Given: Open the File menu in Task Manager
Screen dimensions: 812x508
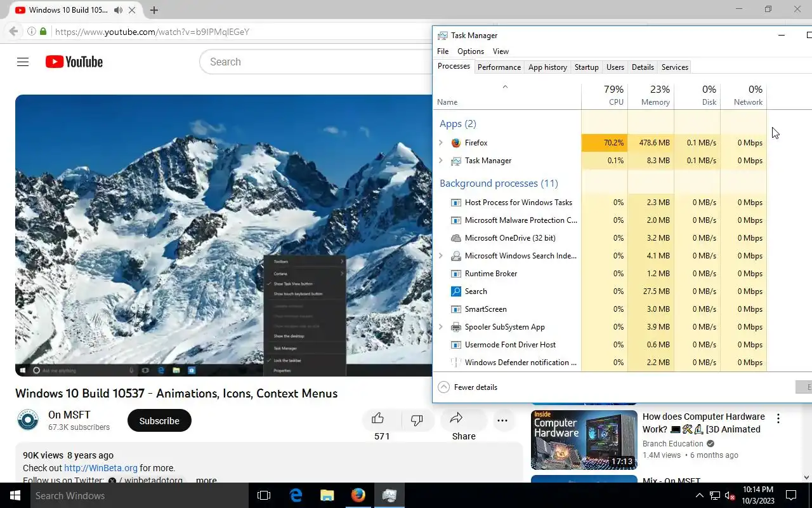Looking at the screenshot, I should pos(443,51).
